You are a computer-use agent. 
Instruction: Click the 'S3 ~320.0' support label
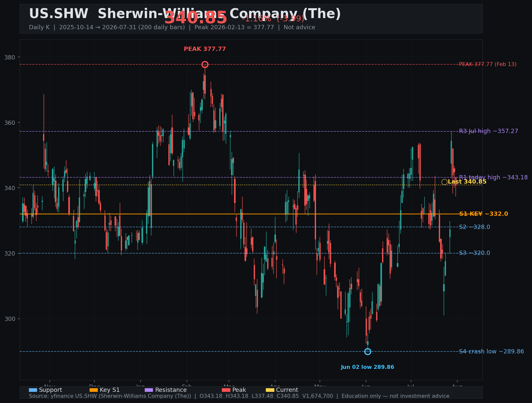(475, 253)
